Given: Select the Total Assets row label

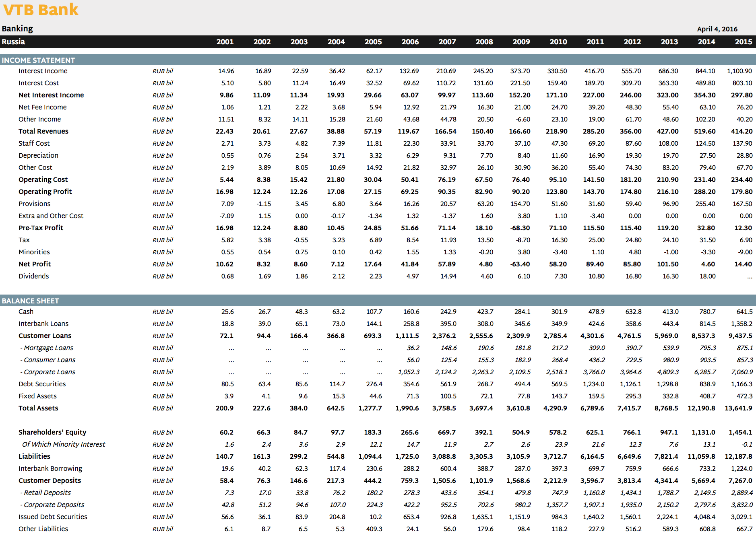Looking at the screenshot, I should click(x=38, y=408).
